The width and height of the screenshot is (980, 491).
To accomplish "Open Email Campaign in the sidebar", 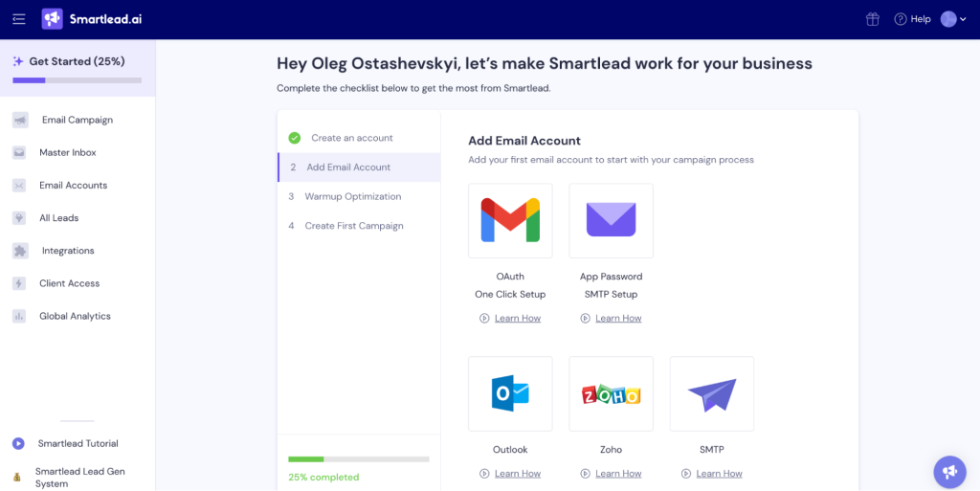I will coord(78,120).
